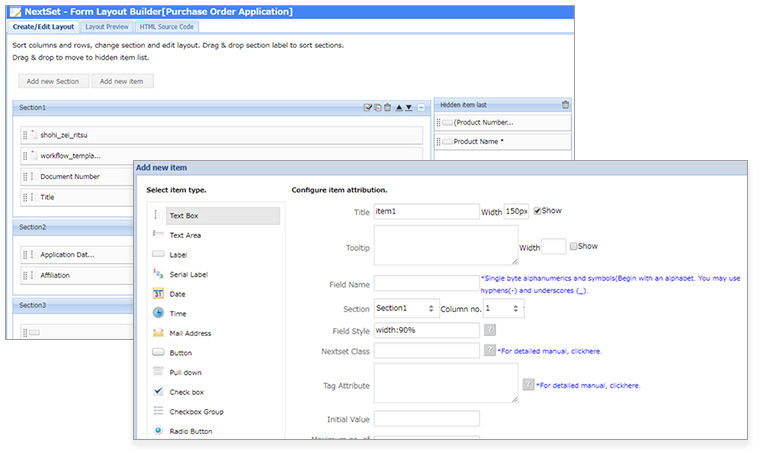Collapse Section1 with the minus button
Viewport: 764px width, 462px height.
(x=421, y=108)
